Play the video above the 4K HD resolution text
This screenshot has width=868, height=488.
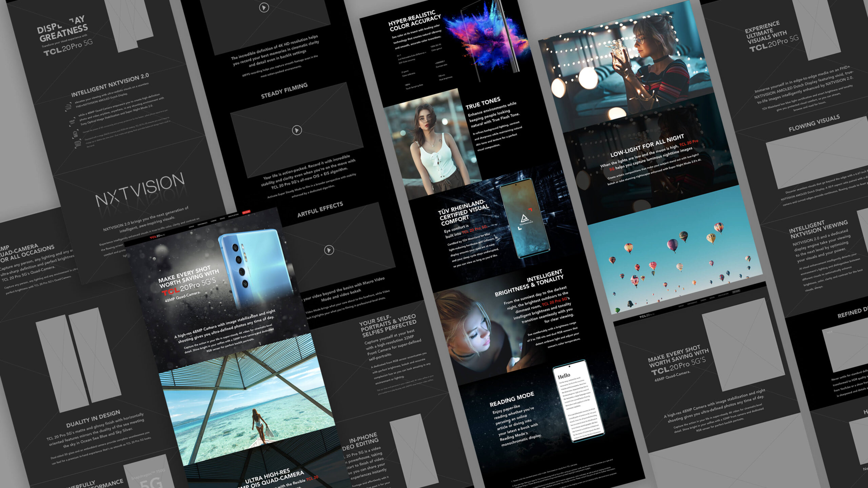264,7
